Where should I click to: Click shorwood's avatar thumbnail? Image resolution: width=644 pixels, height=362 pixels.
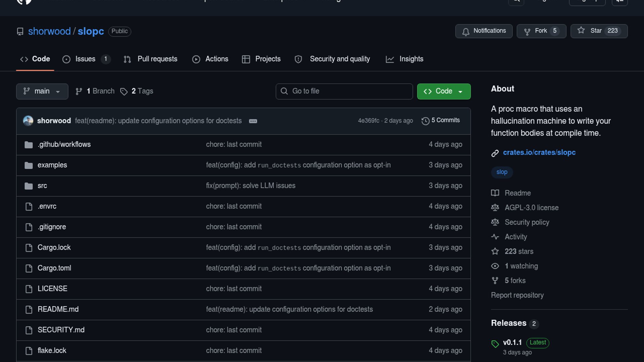point(28,121)
